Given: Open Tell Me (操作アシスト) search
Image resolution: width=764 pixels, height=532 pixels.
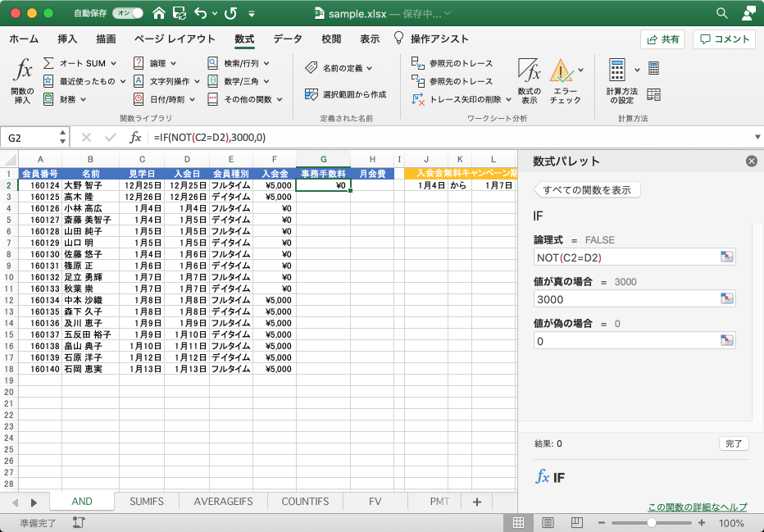Looking at the screenshot, I should 431,39.
